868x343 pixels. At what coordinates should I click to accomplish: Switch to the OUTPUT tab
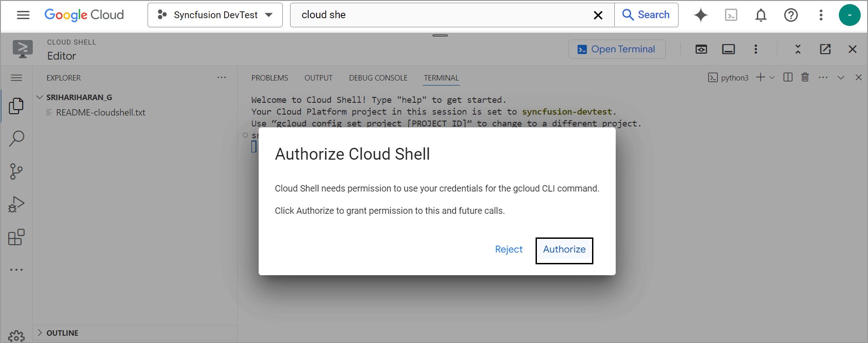coord(318,78)
